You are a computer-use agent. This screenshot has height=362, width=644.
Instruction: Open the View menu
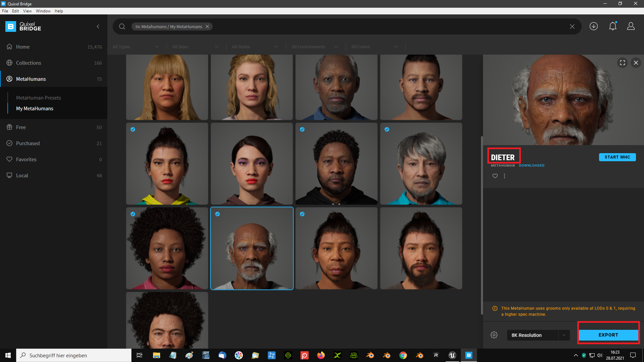(27, 11)
